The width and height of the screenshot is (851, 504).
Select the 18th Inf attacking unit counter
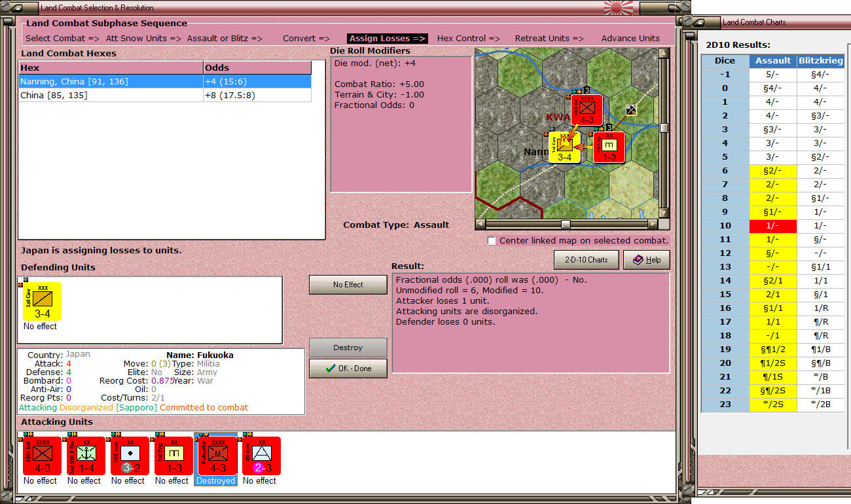43,456
